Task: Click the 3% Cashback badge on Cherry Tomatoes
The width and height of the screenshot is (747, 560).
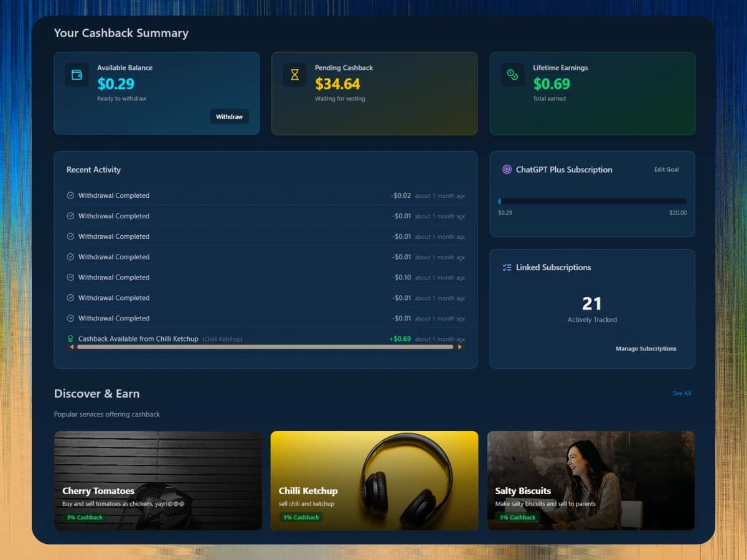Action: click(x=85, y=517)
